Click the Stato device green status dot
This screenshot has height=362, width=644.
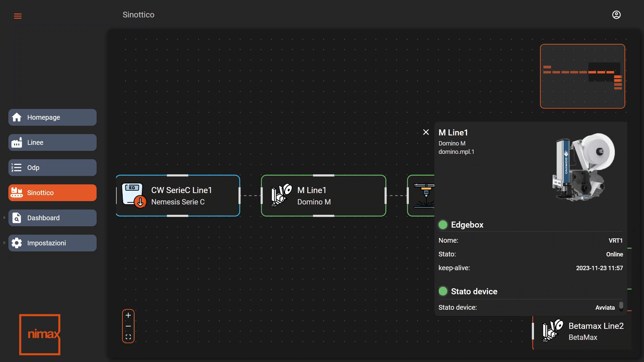443,291
